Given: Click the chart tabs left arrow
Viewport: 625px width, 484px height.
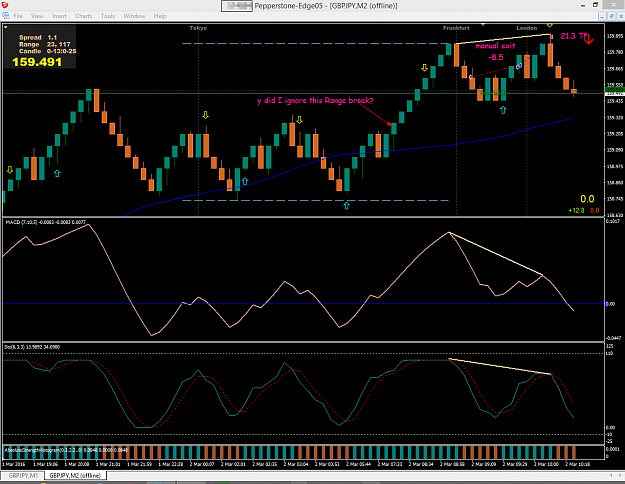Looking at the screenshot, I should coord(611,475).
